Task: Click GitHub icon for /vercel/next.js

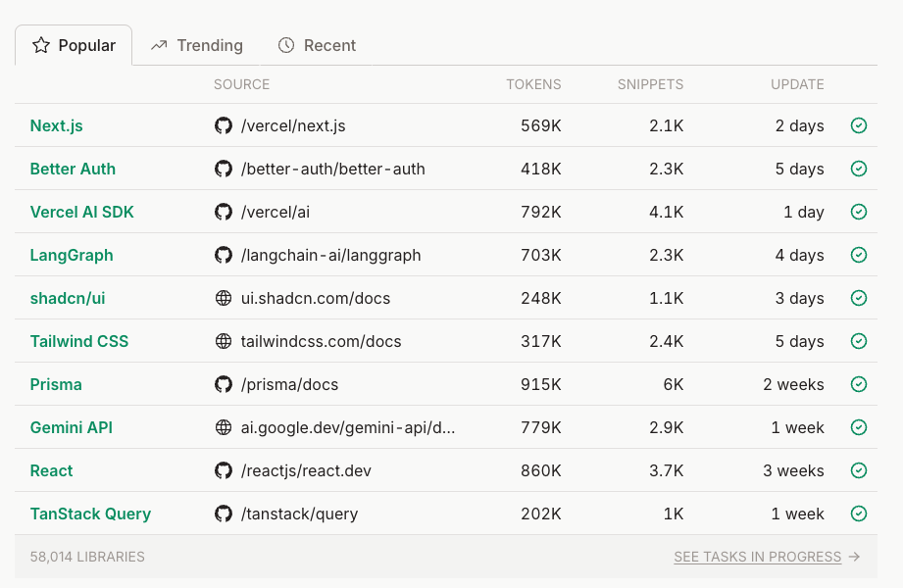Action: coord(224,125)
